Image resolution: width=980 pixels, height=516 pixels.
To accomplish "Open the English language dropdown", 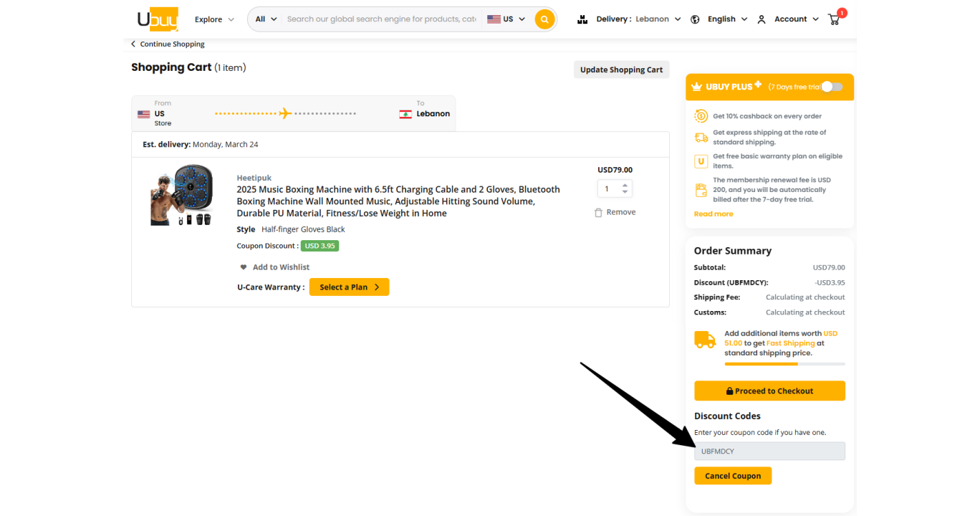I will click(727, 19).
